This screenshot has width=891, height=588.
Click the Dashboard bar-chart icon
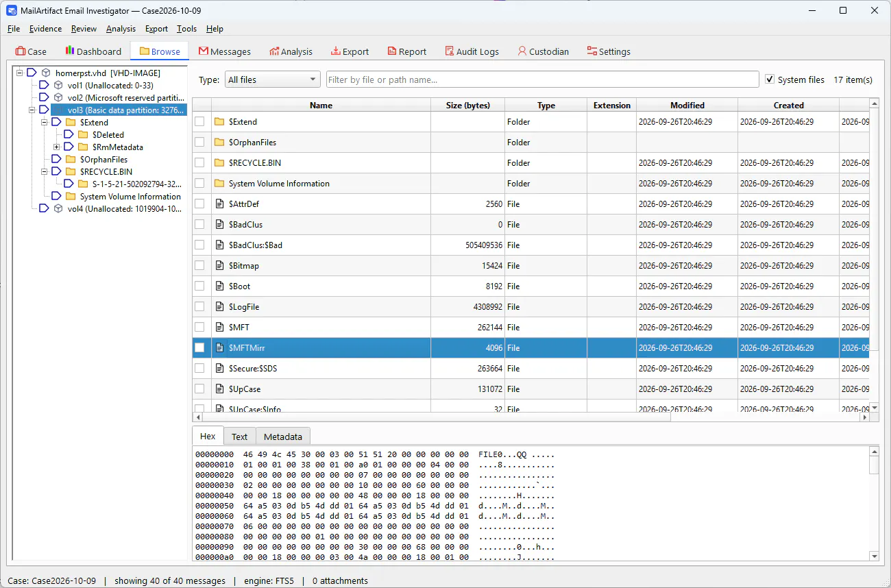(x=70, y=51)
